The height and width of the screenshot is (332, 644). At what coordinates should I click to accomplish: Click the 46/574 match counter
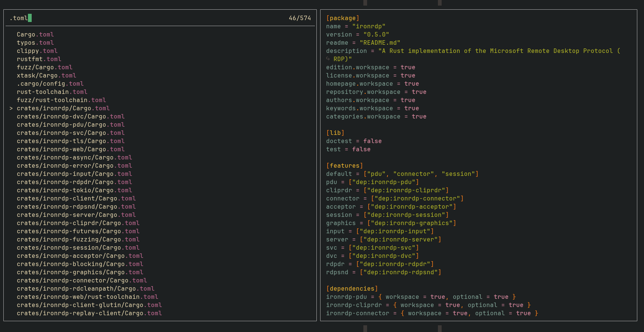point(300,18)
